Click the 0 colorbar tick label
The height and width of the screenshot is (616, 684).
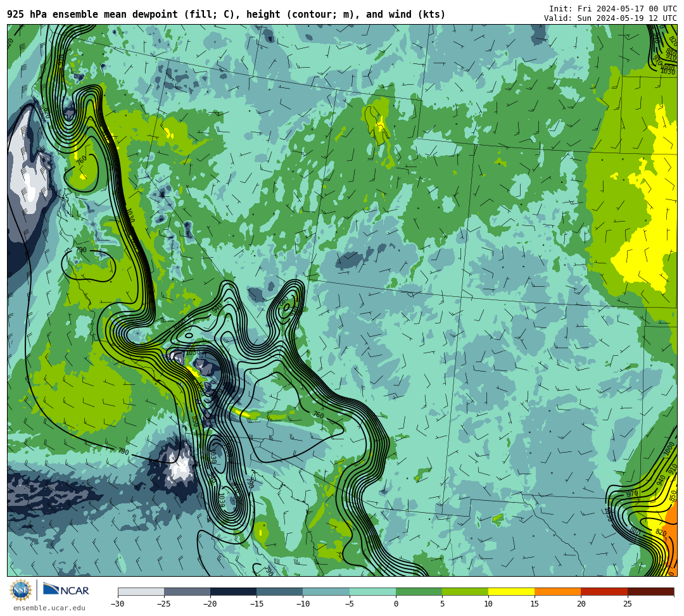click(x=396, y=604)
